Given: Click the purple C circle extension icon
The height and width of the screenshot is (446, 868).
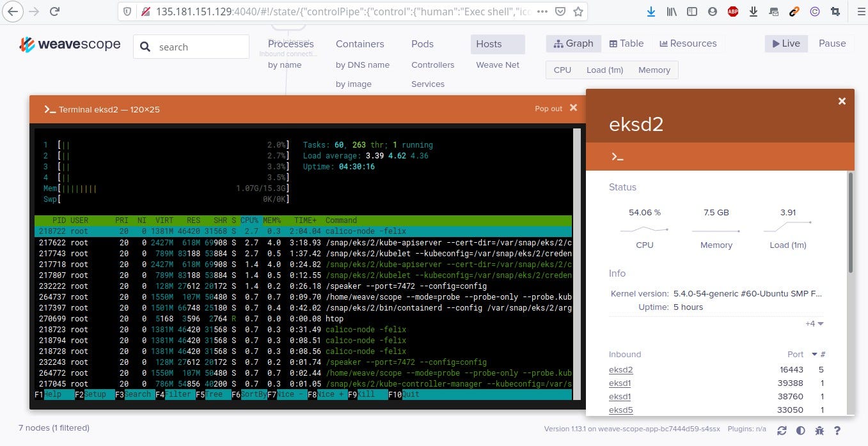Looking at the screenshot, I should click(815, 12).
